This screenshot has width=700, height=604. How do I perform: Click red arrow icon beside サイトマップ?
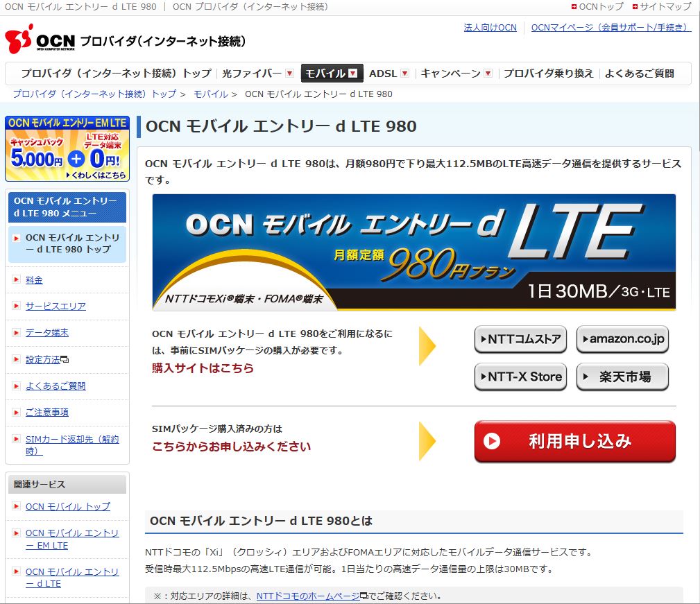click(x=634, y=7)
